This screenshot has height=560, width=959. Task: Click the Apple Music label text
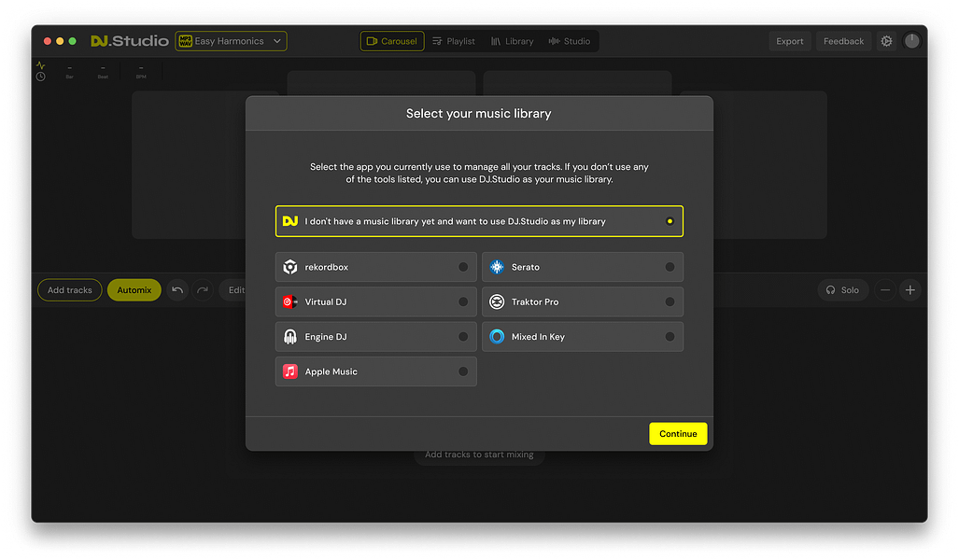coord(331,371)
